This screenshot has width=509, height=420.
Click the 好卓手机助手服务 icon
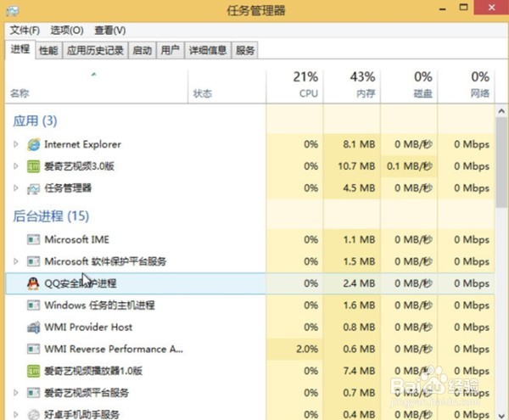(33, 414)
